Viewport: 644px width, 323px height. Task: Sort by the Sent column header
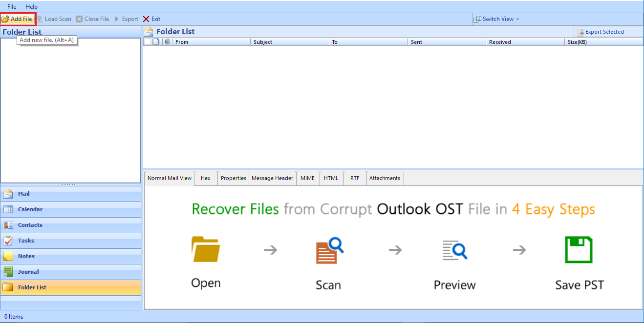pos(448,42)
